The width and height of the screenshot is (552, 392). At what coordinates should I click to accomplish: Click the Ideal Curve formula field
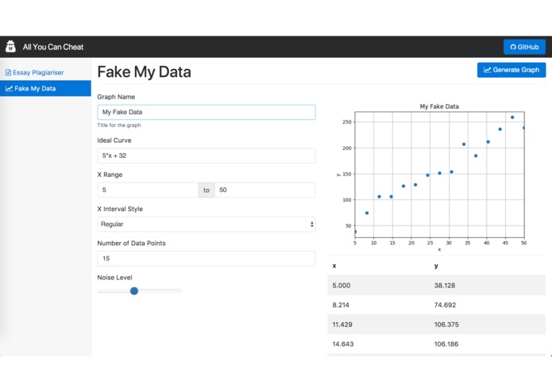coord(206,156)
